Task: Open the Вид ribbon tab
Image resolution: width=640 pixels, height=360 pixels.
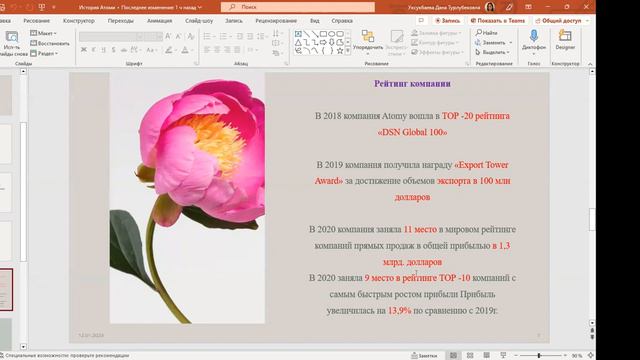Action: coord(314,21)
